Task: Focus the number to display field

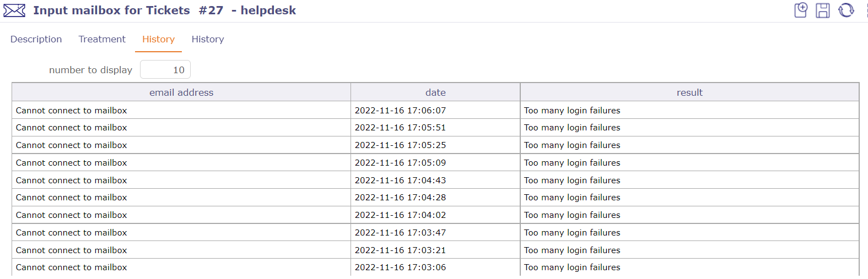Action: (165, 70)
